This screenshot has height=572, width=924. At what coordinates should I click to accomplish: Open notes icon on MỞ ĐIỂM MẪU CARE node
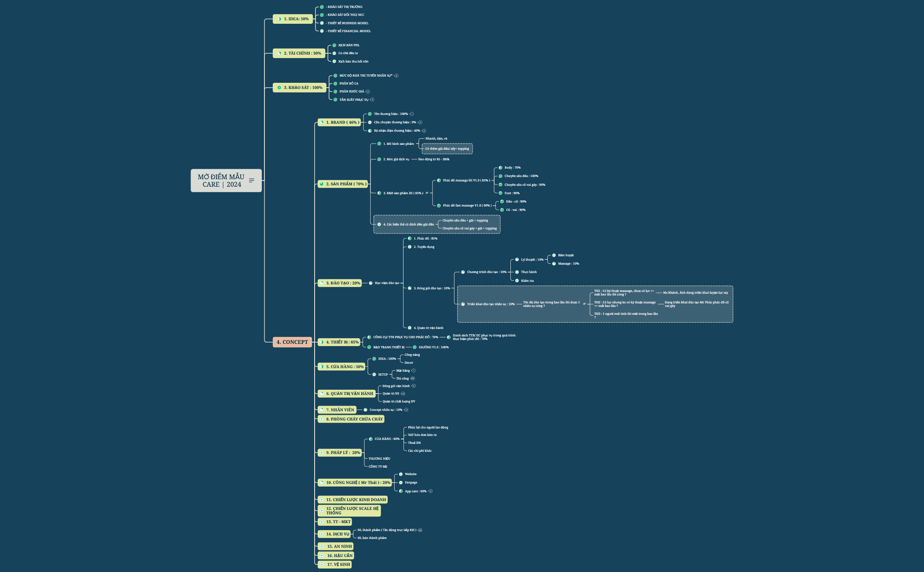pos(252,181)
